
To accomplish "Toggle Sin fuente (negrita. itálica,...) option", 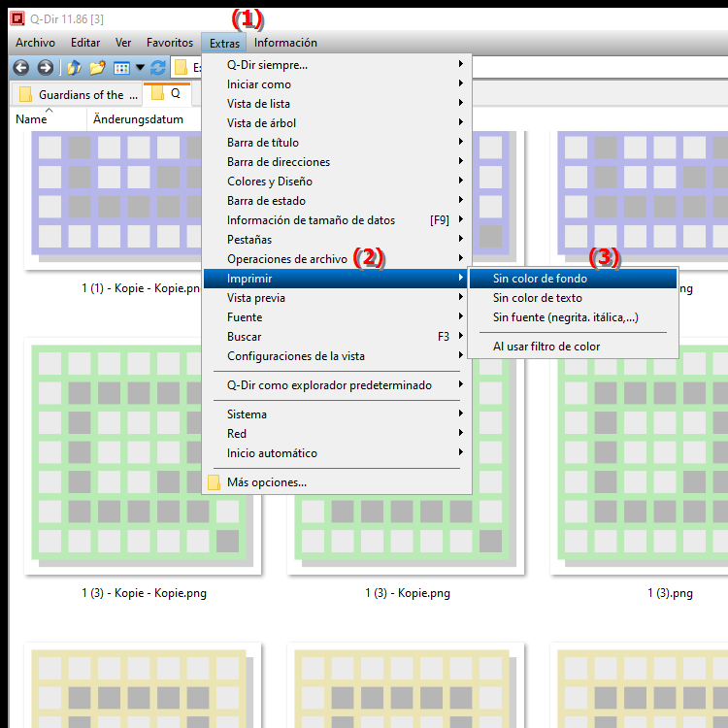I will point(573,317).
